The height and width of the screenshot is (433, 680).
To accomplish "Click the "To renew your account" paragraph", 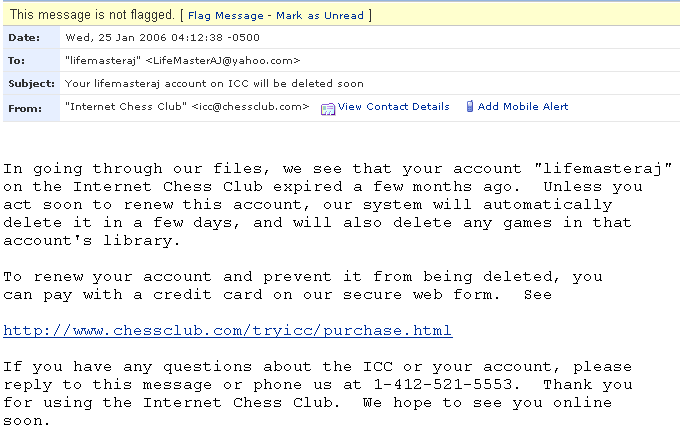I will coord(303,285).
